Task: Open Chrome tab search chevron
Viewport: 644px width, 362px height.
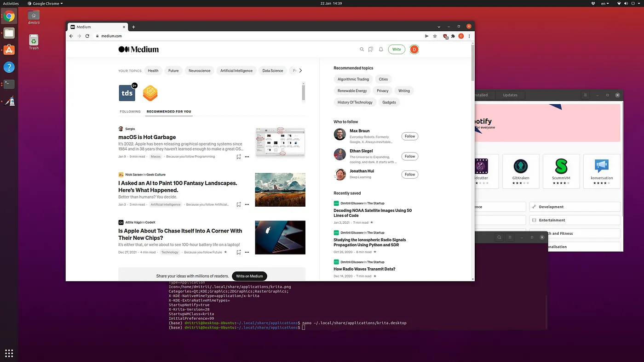Action: [x=439, y=27]
